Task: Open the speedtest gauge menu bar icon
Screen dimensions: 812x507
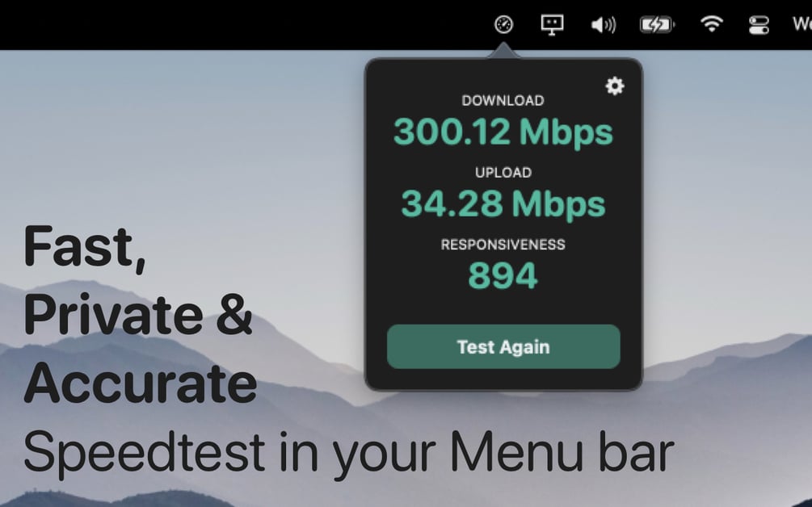Action: pyautogui.click(x=503, y=23)
